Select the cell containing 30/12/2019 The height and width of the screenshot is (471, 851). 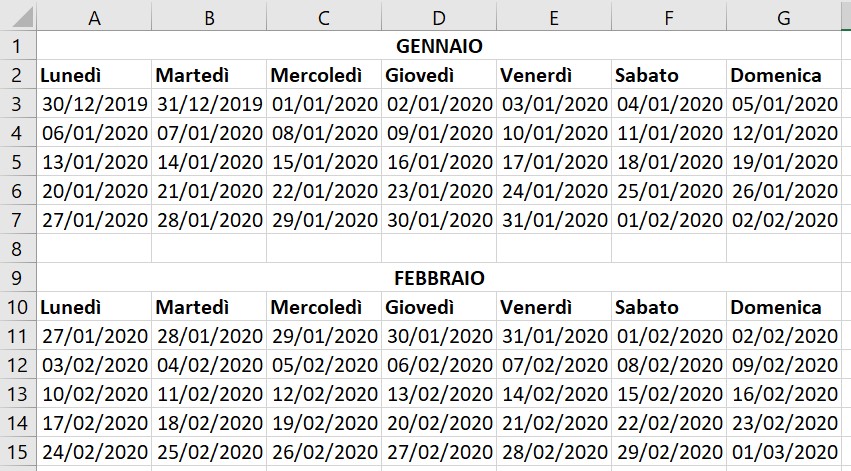coord(94,104)
